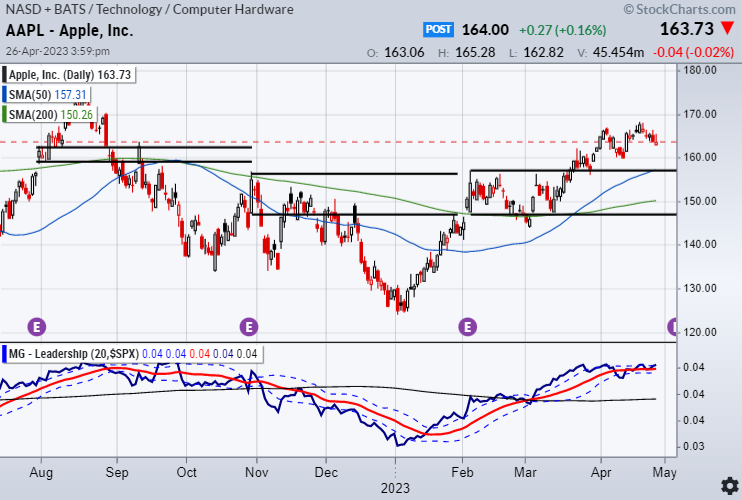Click the partially visible May earnings marker
This screenshot has height=500, width=742.
(x=673, y=326)
